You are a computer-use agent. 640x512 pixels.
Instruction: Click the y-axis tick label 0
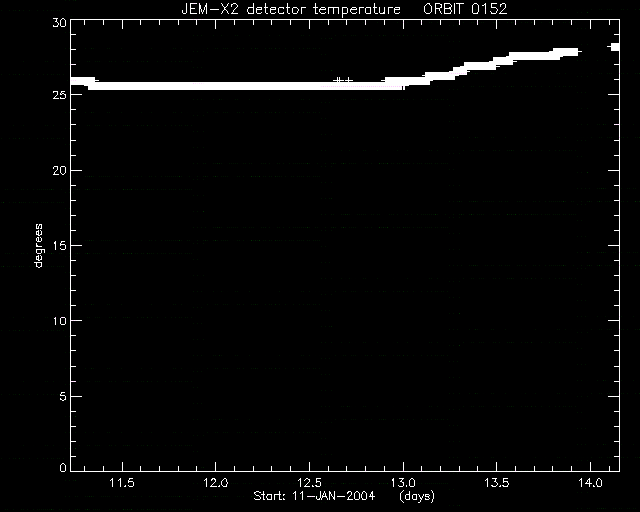click(63, 467)
